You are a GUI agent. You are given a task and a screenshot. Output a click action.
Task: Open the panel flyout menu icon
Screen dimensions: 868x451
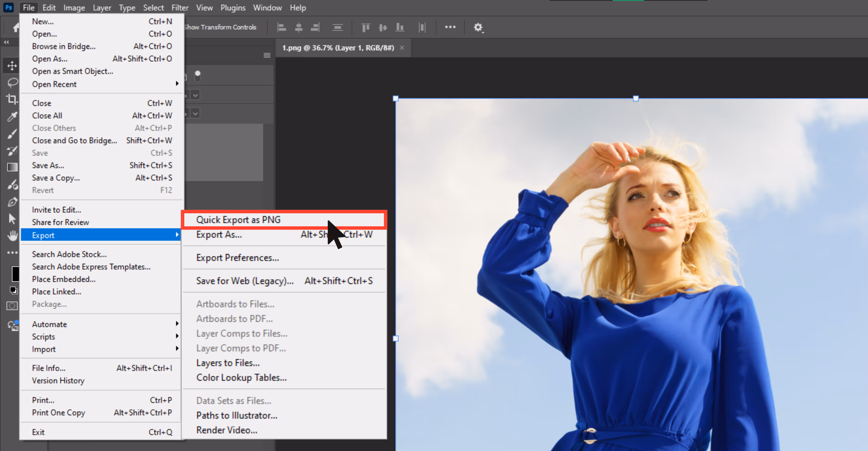[267, 55]
